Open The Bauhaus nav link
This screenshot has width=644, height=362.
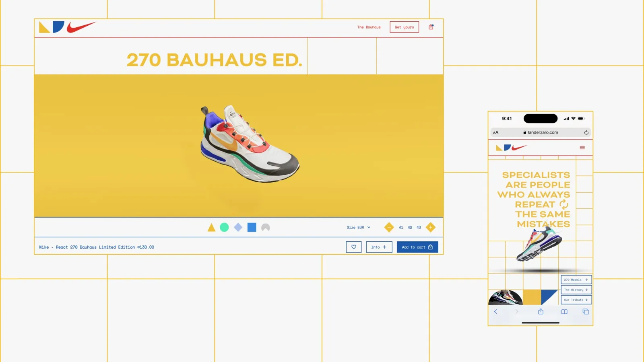coord(369,27)
